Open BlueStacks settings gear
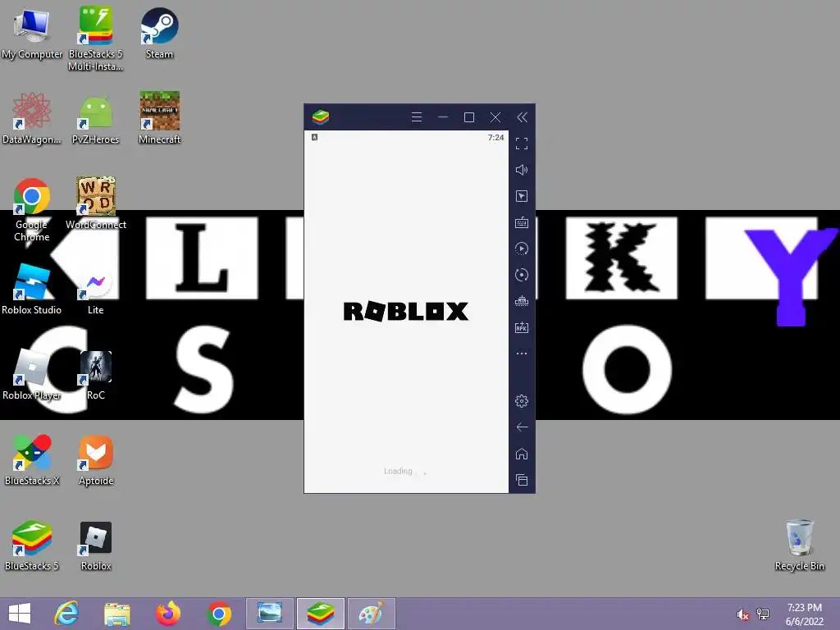Screen dimensions: 840x630 (x=522, y=400)
